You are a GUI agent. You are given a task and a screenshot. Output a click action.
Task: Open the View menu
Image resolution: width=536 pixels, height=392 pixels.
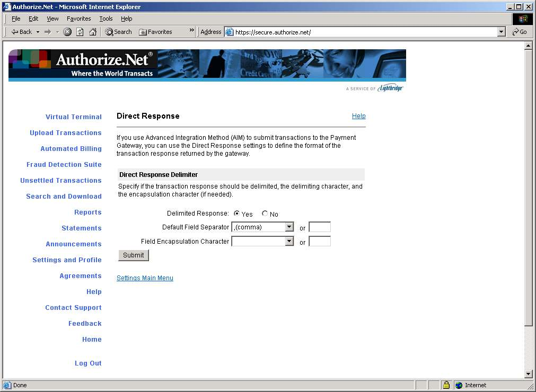click(52, 19)
